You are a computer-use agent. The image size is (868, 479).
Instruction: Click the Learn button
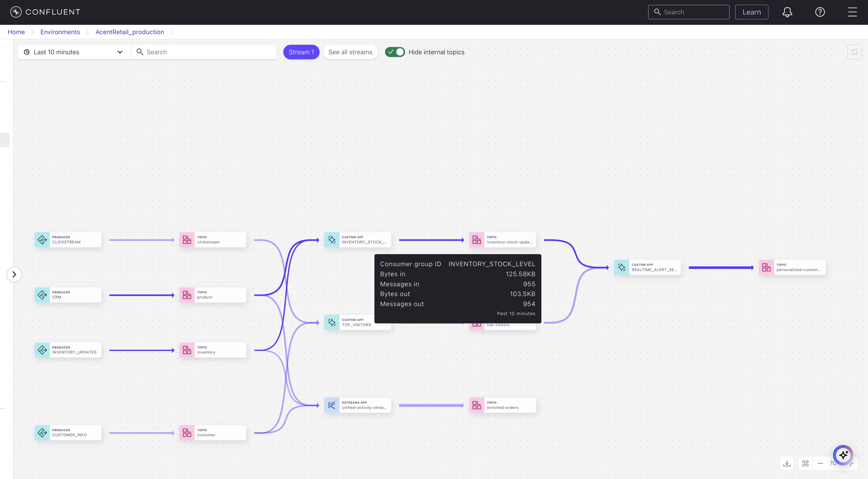(x=752, y=12)
